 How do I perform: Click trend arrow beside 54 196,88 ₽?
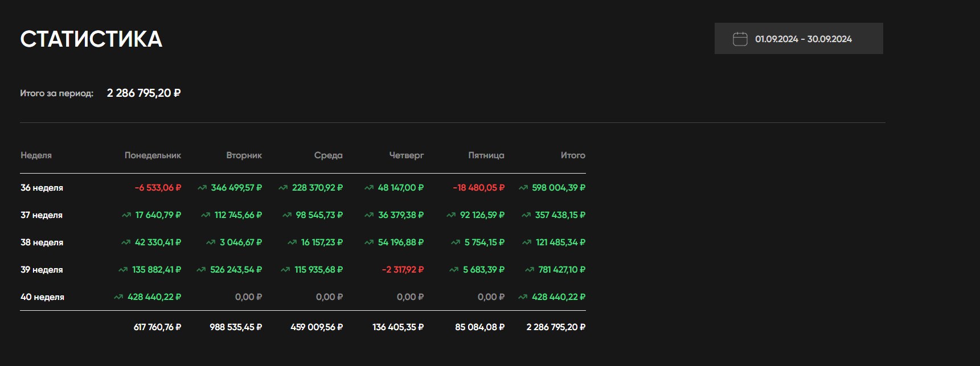[x=368, y=242]
